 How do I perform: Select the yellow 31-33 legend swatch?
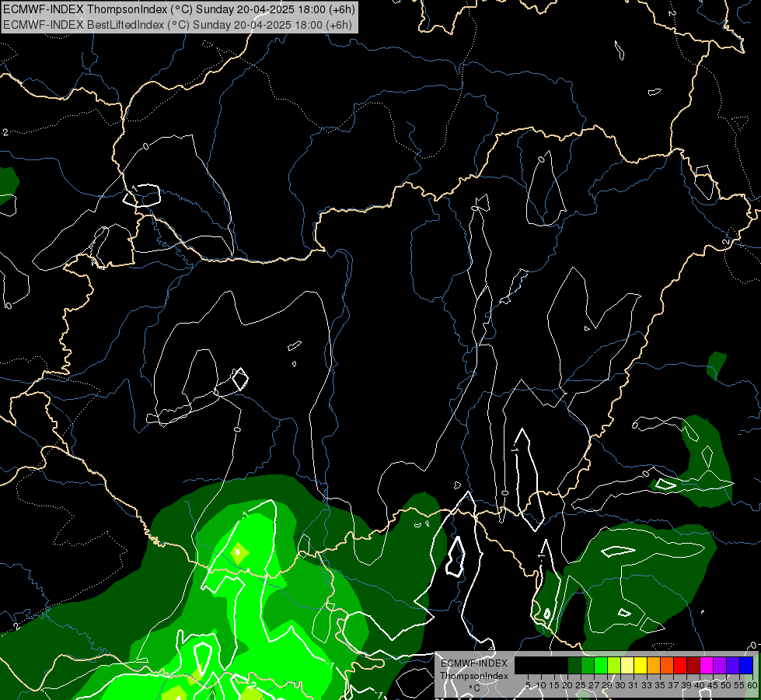tap(641, 665)
